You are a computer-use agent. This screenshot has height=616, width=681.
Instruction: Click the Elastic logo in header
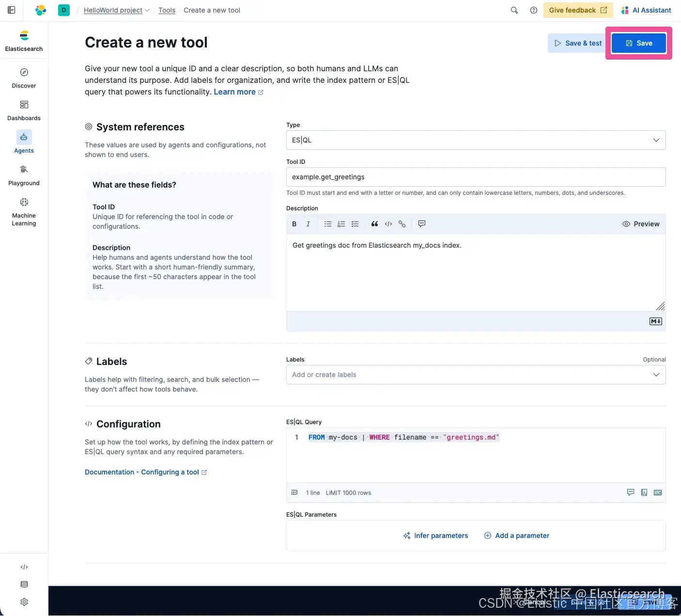(x=41, y=10)
